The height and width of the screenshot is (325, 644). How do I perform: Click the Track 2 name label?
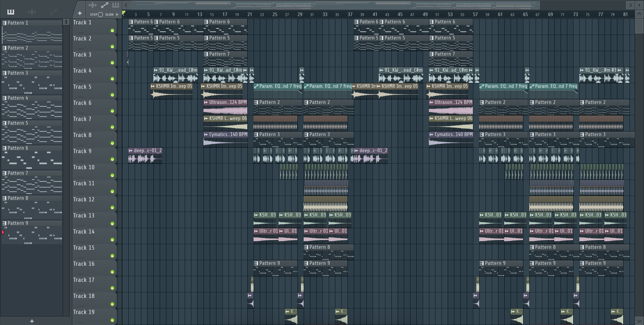(82, 38)
